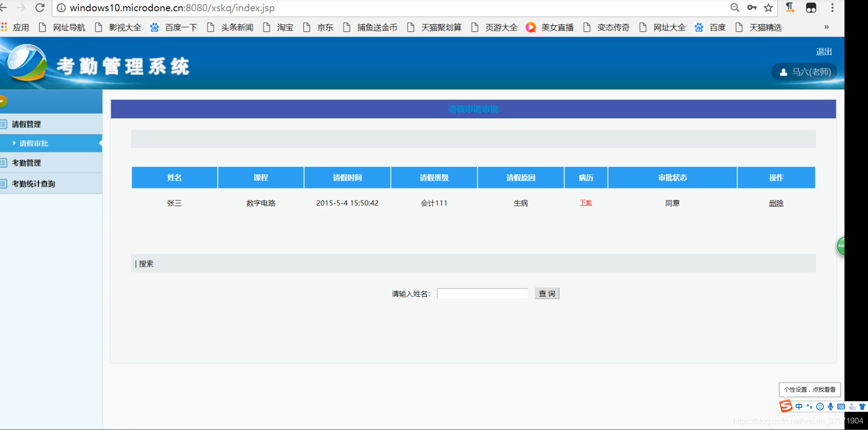
Task: Open the 考勤统计查询 menu section
Action: tap(51, 184)
